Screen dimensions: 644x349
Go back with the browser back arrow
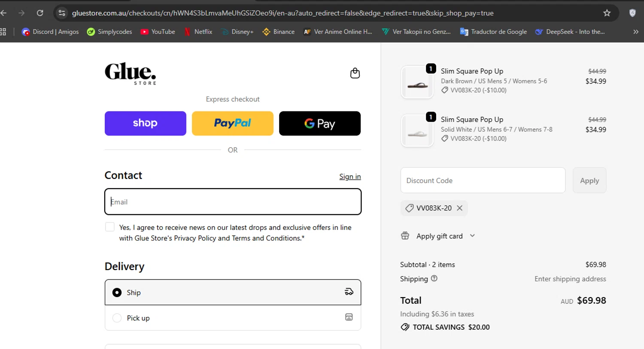[x=3, y=13]
